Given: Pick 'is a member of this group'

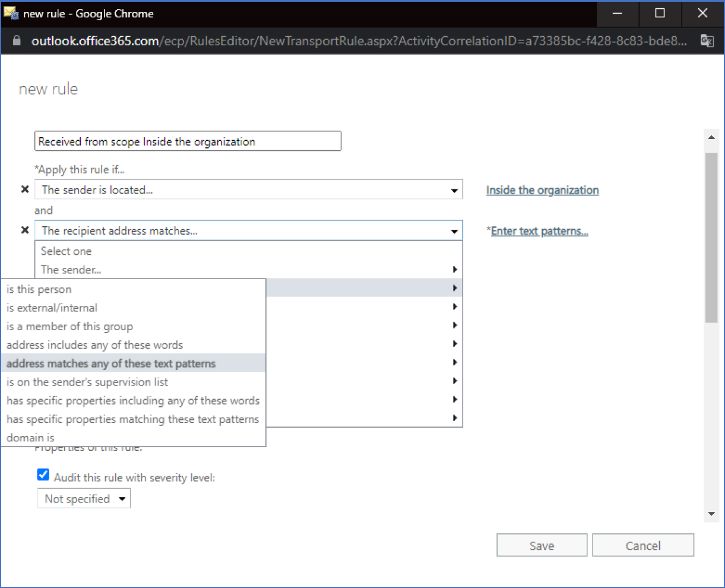Looking at the screenshot, I should click(70, 327).
